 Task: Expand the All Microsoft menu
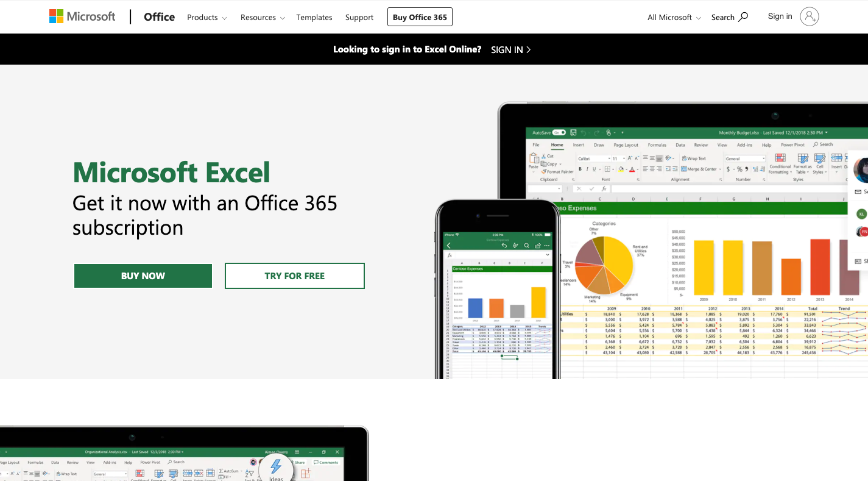tap(674, 18)
